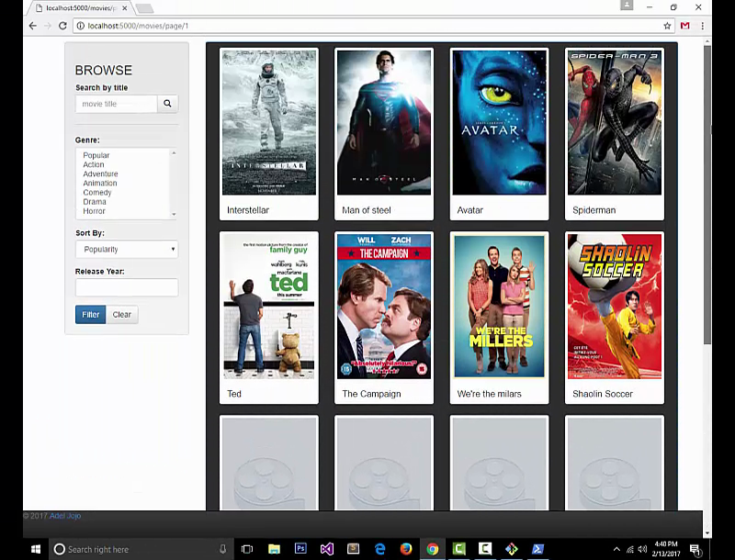Open the Windows Start menu
This screenshot has height=560, width=735.
tap(36, 549)
